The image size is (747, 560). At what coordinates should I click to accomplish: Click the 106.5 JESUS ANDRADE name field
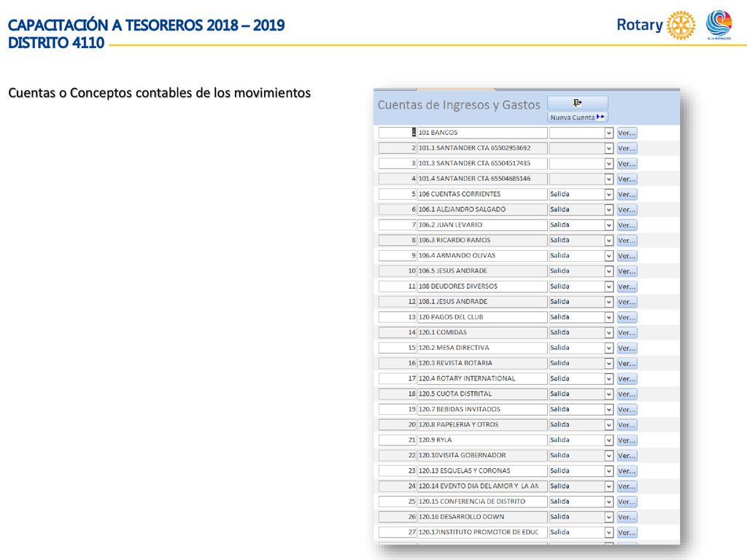point(482,271)
